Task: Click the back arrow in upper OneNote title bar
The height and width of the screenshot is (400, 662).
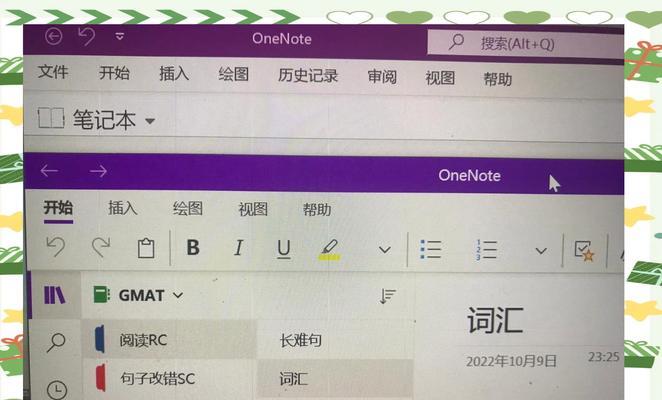Action: [54, 36]
